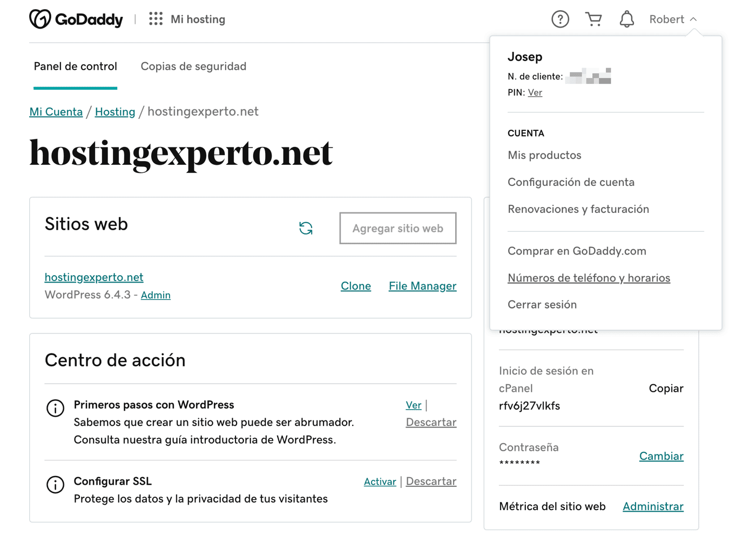Image resolution: width=756 pixels, height=535 pixels.
Task: Choose Mis productos from the menu
Action: [544, 155]
